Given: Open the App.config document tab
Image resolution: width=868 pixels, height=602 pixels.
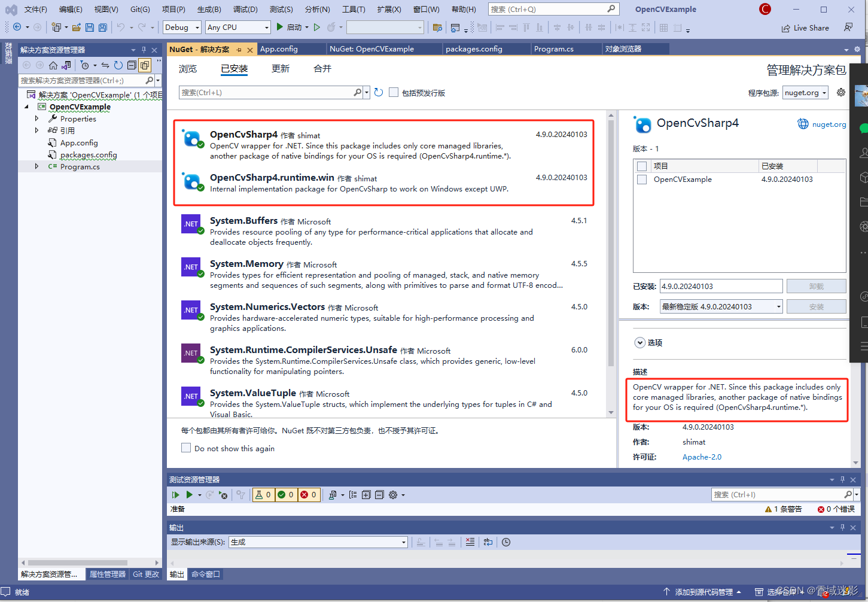Looking at the screenshot, I should (x=279, y=49).
